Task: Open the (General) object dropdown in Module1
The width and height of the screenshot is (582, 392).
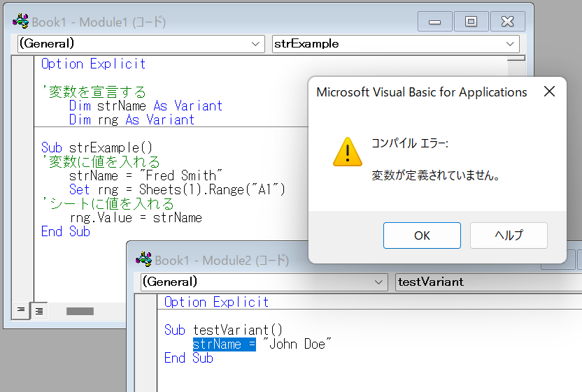Action: point(255,44)
